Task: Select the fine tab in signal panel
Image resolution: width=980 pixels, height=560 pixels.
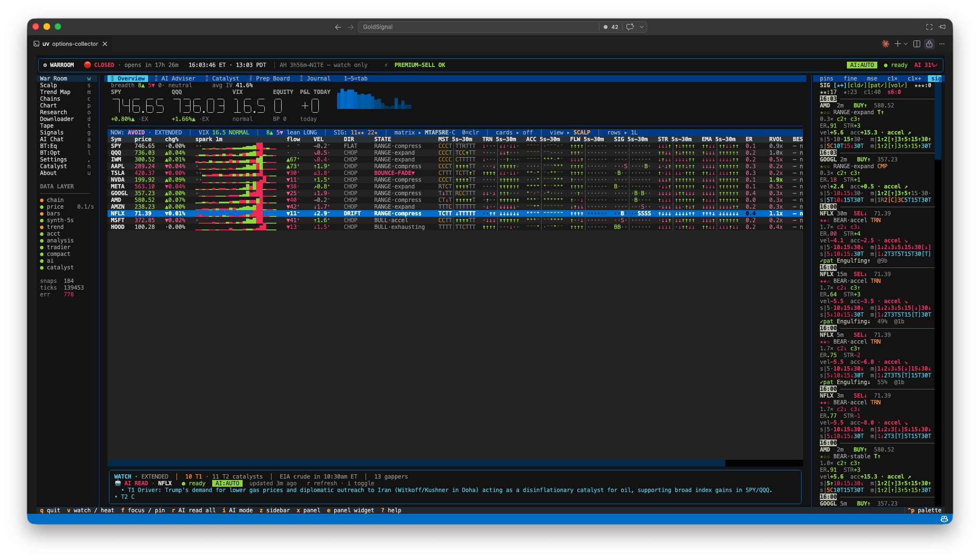Action: (x=850, y=79)
